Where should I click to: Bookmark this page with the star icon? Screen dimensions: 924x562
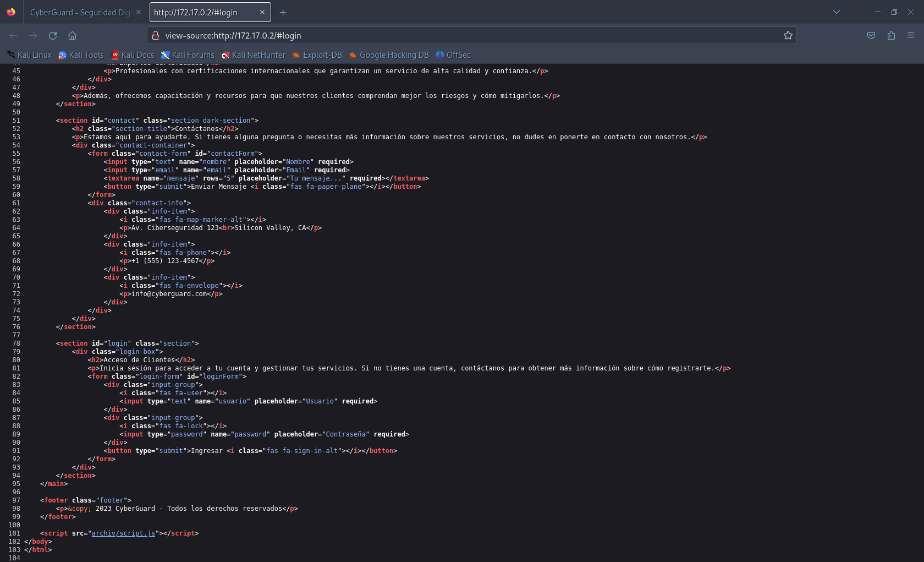tap(788, 35)
